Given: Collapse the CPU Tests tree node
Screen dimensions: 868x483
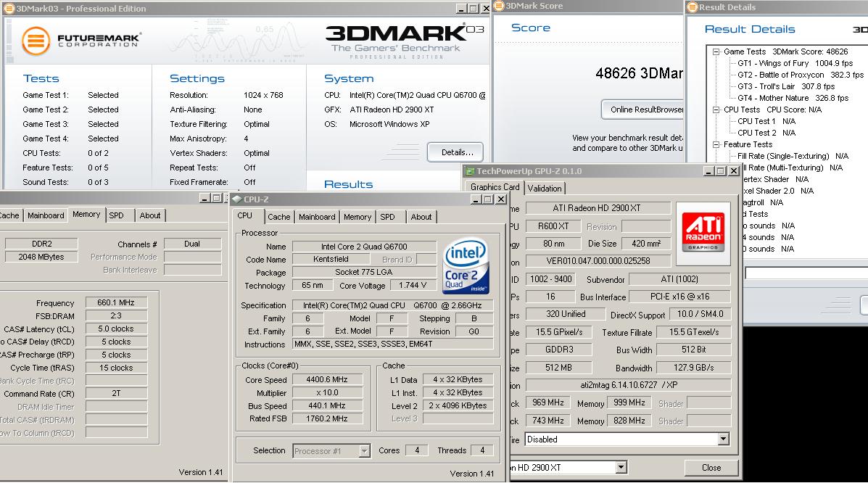Looking at the screenshot, I should 716,110.
